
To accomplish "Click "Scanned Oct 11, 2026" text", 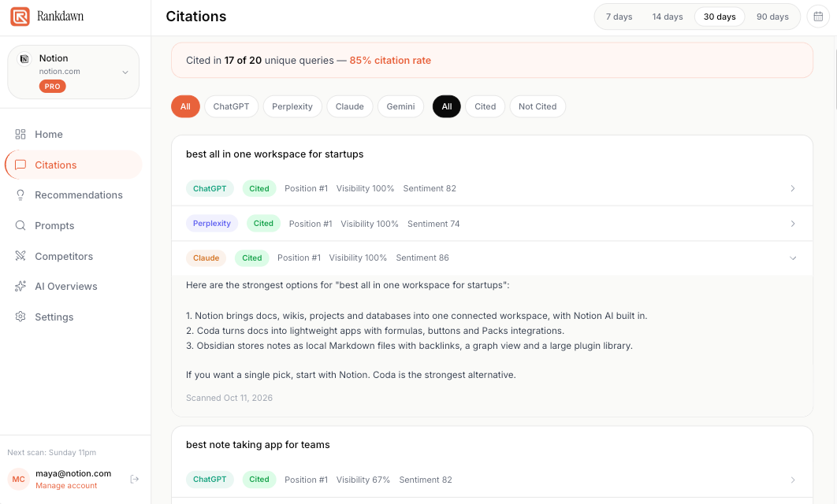I will (229, 398).
